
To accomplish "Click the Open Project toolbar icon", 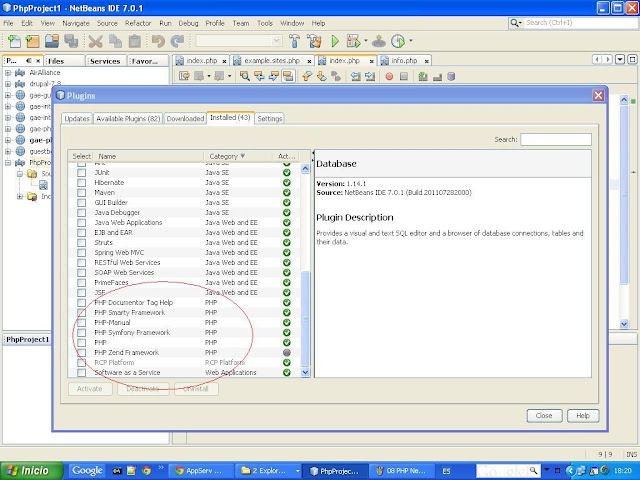I will (x=52, y=41).
